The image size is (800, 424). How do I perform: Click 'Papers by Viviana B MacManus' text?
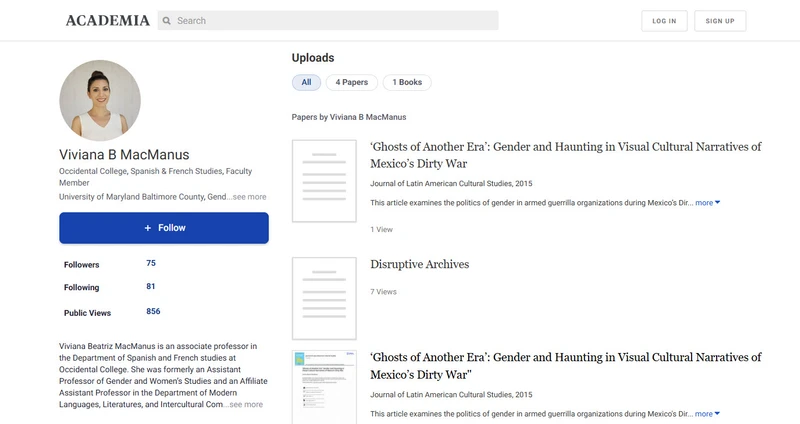tap(349, 117)
